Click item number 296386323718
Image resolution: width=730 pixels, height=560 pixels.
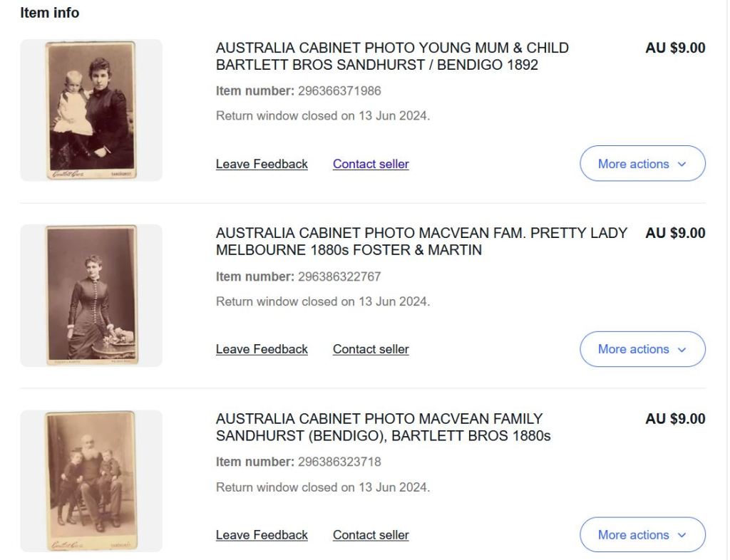click(339, 462)
